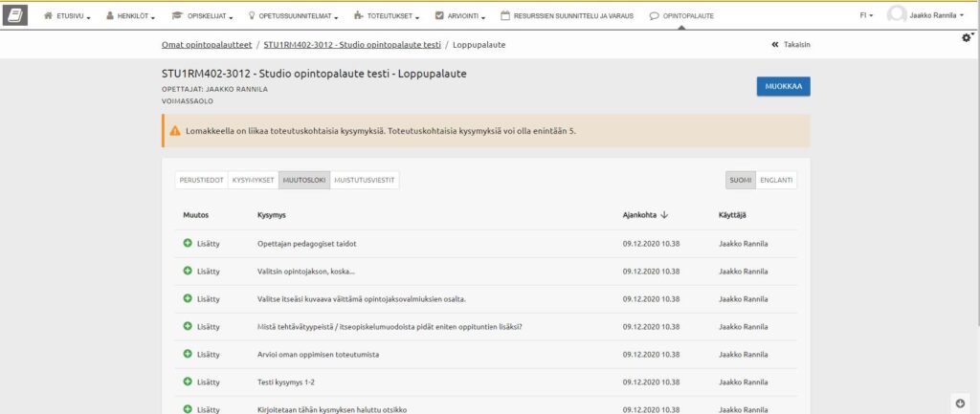Click green plus icon for Opettajan pedagogiset taidot
Viewport: 980px width, 414px height.
pos(188,244)
